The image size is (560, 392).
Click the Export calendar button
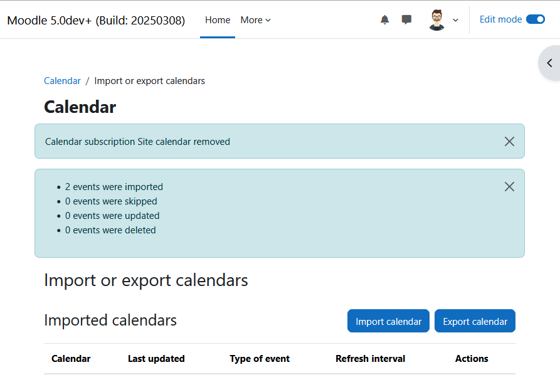(x=475, y=321)
